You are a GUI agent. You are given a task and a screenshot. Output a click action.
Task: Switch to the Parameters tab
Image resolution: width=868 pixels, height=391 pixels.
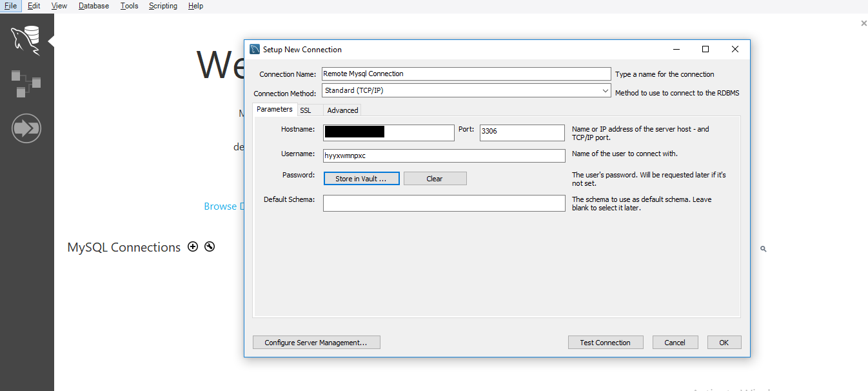click(x=275, y=109)
